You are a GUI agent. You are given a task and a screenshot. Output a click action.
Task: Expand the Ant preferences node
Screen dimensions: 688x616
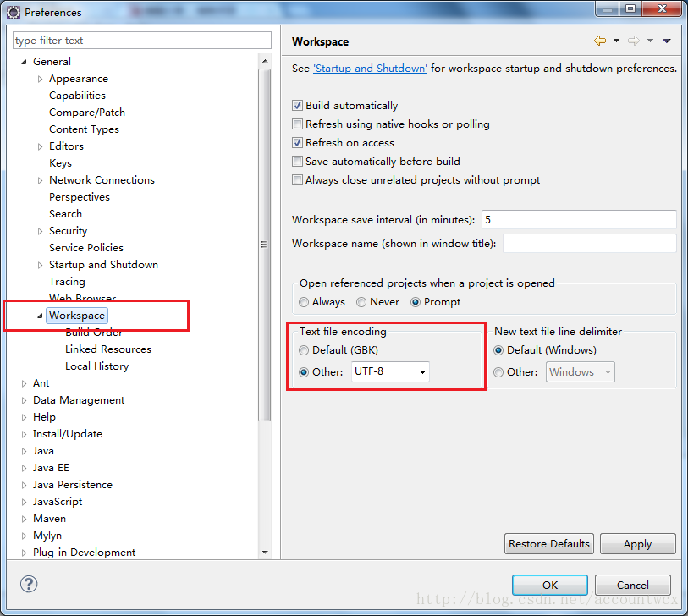[25, 383]
